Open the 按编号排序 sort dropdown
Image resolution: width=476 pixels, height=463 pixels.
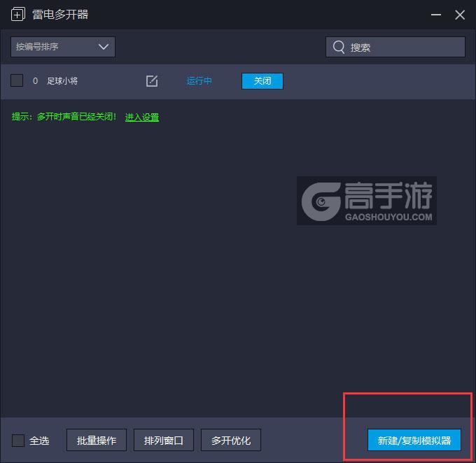[63, 47]
